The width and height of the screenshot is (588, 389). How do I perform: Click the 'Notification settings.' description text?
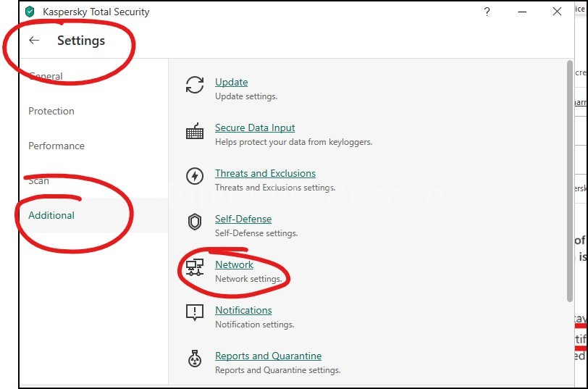pyautogui.click(x=255, y=325)
